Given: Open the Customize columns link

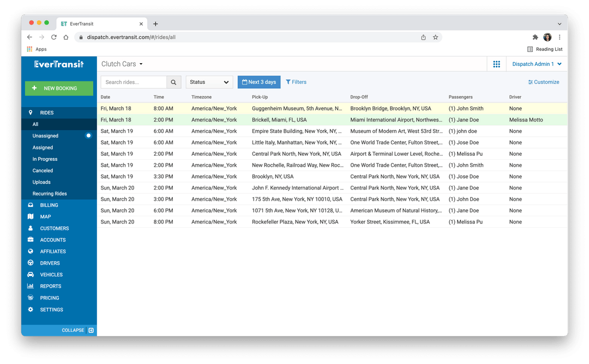Looking at the screenshot, I should (544, 81).
